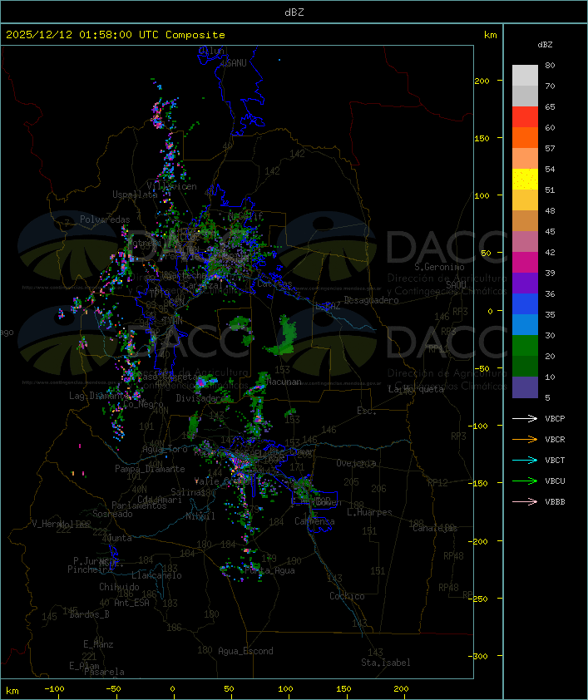
Task: Click the 150 tick on the right axis
Action: point(482,138)
